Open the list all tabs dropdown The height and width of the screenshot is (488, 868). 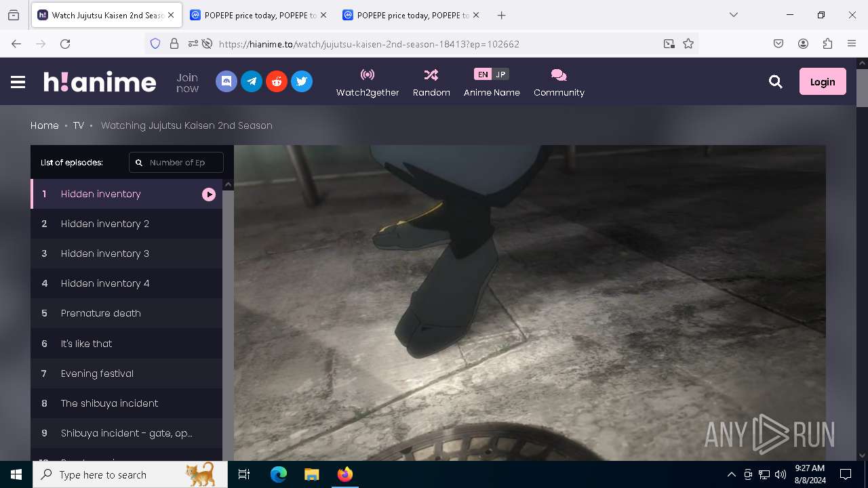coord(733,15)
